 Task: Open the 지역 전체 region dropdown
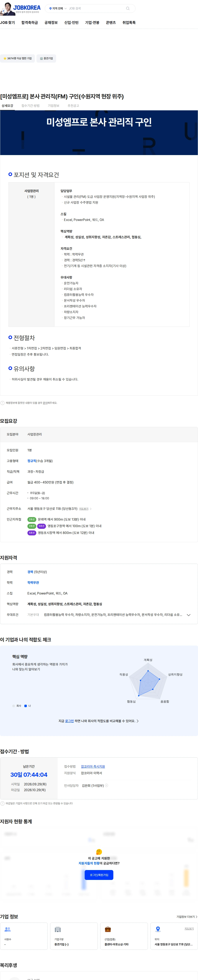pyautogui.click(x=58, y=8)
